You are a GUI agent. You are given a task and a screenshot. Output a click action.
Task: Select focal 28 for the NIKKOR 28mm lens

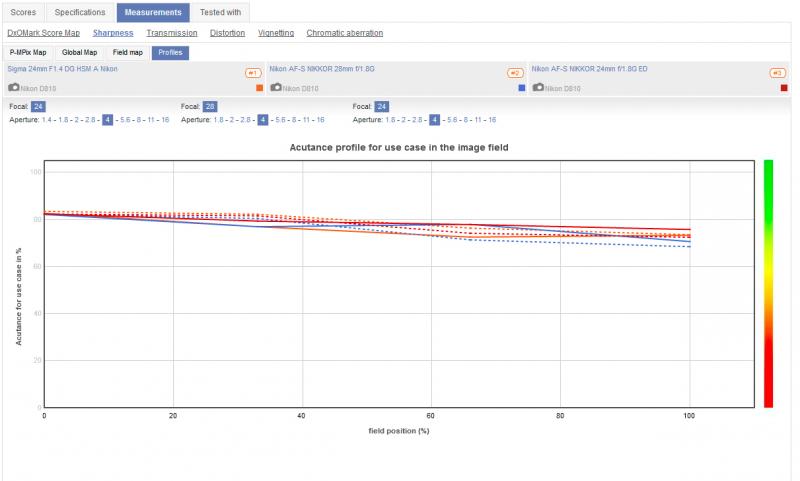[x=210, y=107]
